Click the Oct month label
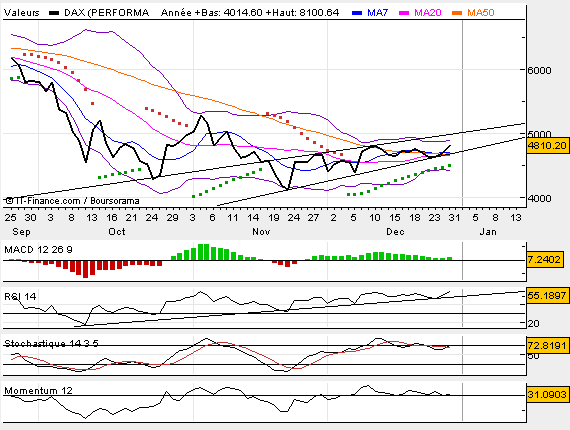This screenshot has height=430, width=570. [117, 232]
